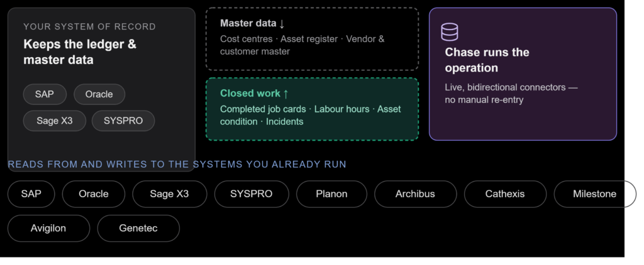Click the Oracle chip in the system of record card
The height and width of the screenshot is (265, 644).
(x=99, y=94)
